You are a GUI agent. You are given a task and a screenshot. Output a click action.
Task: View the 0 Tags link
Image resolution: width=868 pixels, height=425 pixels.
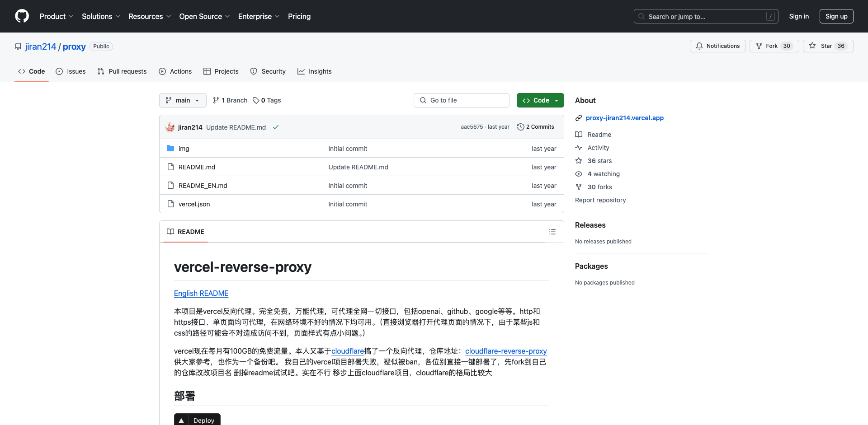point(267,100)
